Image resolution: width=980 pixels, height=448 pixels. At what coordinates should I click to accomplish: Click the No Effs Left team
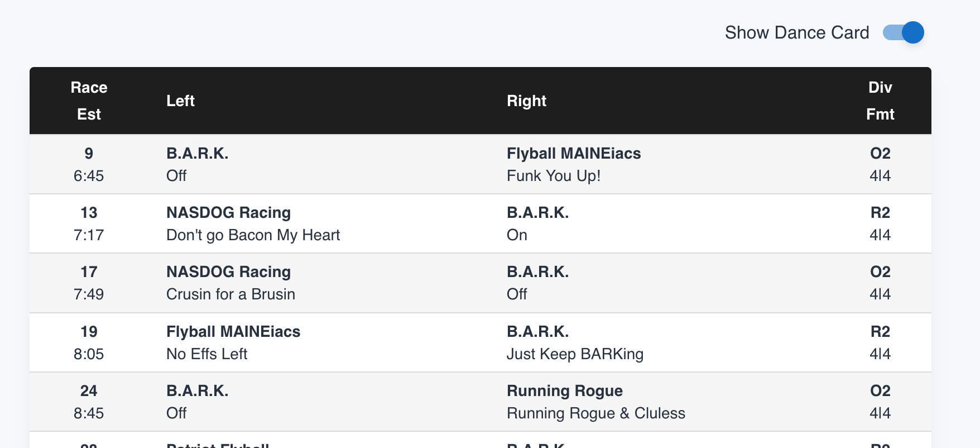[206, 354]
